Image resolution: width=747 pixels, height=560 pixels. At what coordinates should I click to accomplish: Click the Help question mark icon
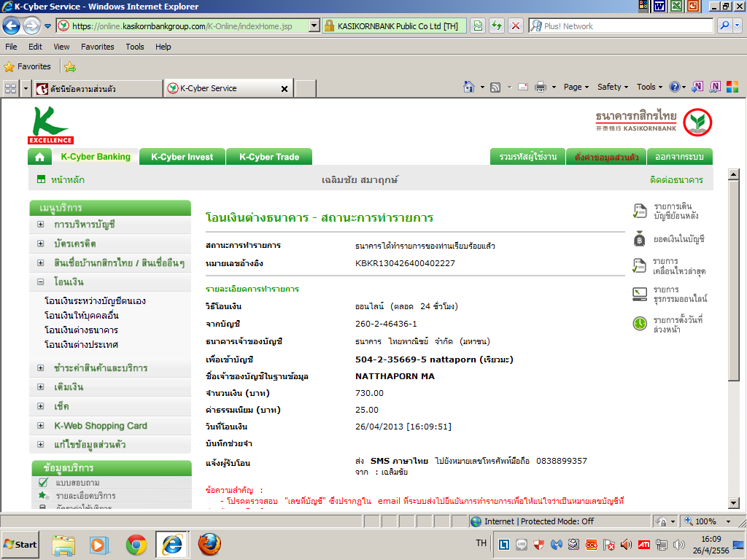[674, 87]
